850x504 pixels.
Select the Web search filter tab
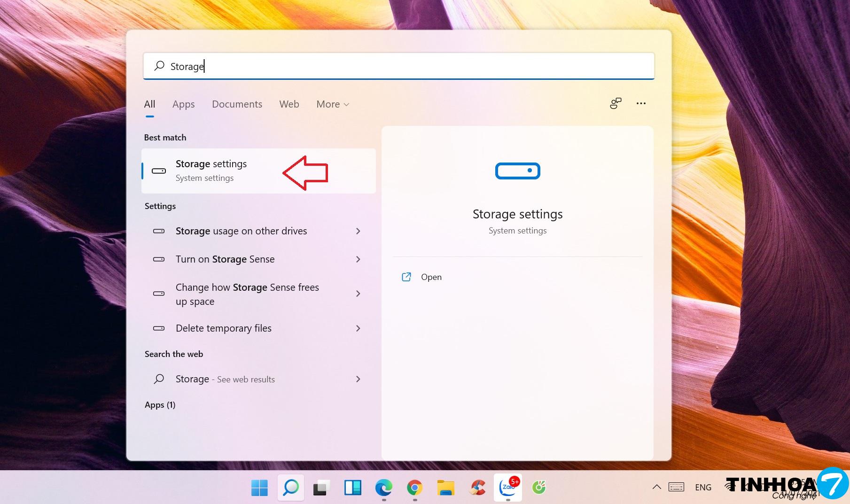coord(289,104)
